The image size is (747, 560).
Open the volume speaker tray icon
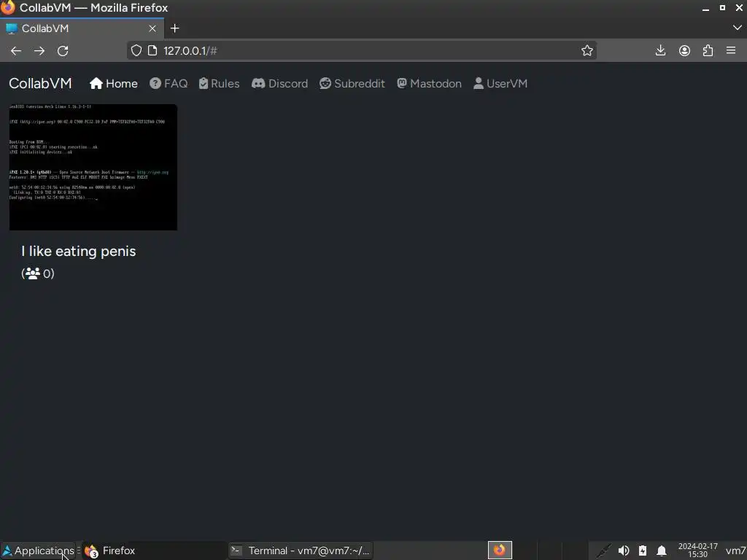624,551
